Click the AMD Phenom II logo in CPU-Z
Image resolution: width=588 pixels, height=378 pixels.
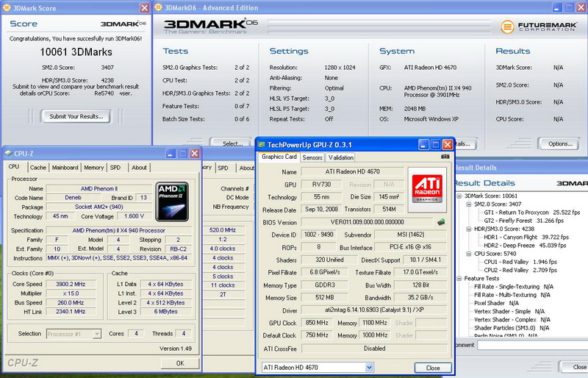pyautogui.click(x=172, y=202)
